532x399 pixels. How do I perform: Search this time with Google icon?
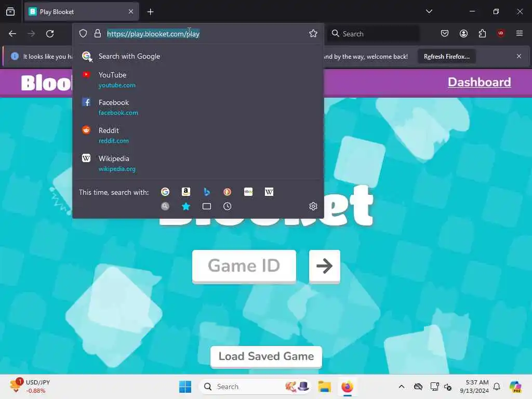click(x=165, y=192)
